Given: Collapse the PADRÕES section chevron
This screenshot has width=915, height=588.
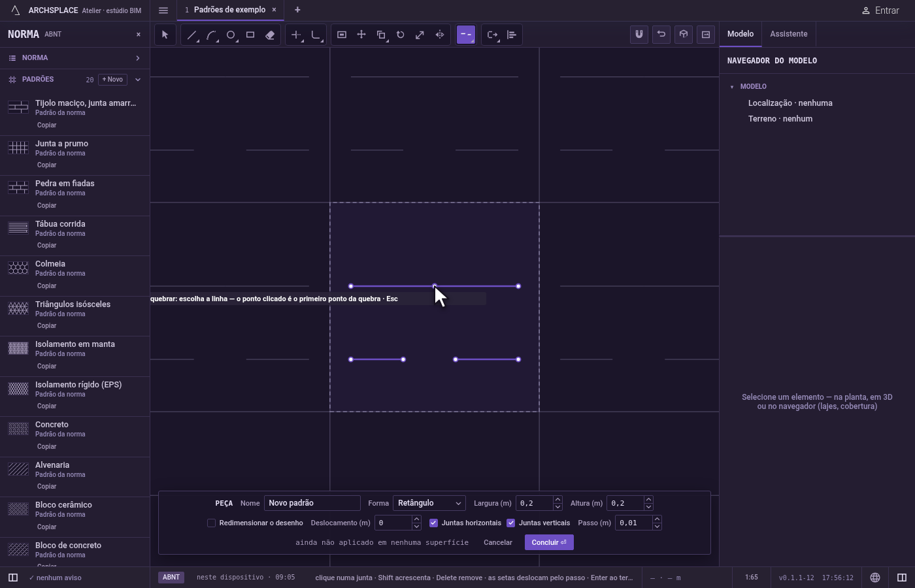Looking at the screenshot, I should point(138,80).
